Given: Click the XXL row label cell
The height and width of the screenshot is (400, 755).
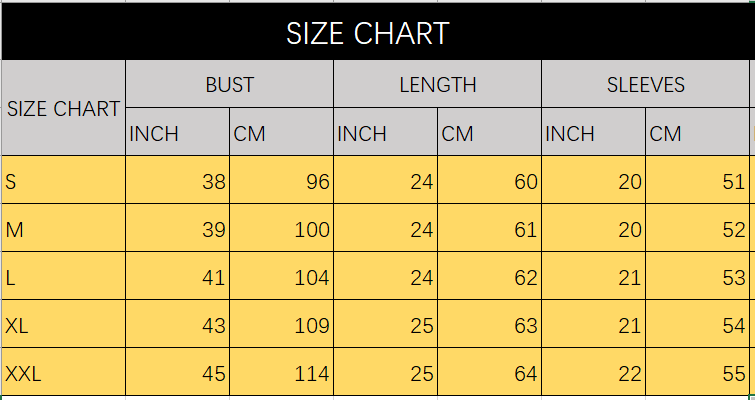Looking at the screenshot, I should click(x=63, y=372).
